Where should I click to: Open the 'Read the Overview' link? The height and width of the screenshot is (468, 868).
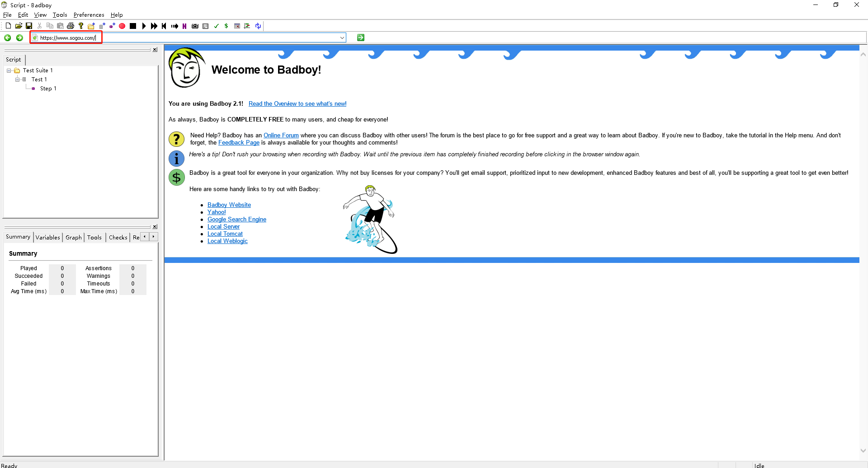(297, 104)
